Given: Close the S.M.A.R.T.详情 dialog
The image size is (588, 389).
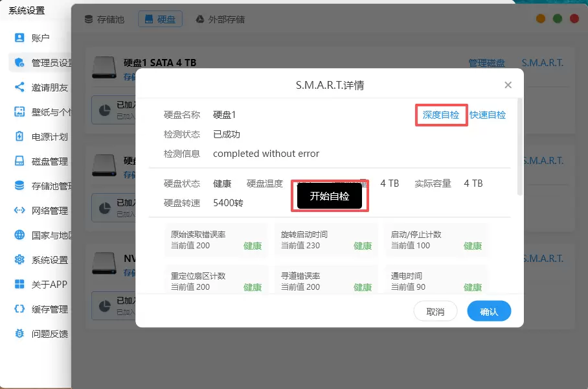Looking at the screenshot, I should pyautogui.click(x=508, y=85).
